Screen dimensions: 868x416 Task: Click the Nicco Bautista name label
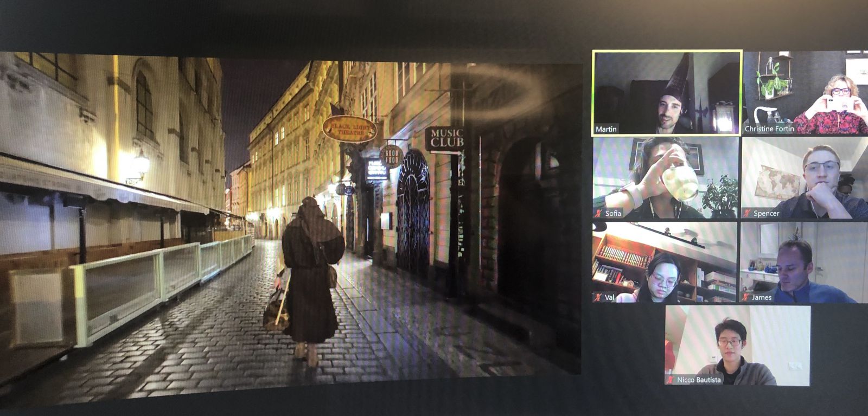tap(699, 380)
